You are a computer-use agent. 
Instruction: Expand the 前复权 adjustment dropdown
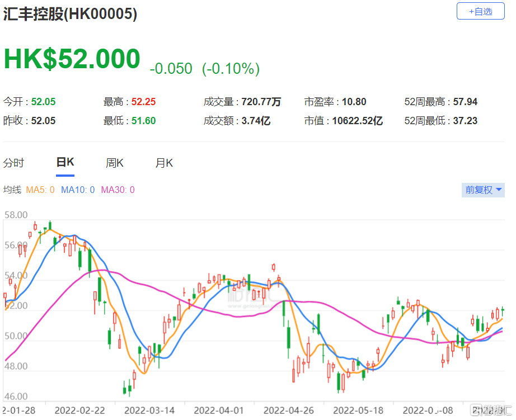(x=483, y=190)
